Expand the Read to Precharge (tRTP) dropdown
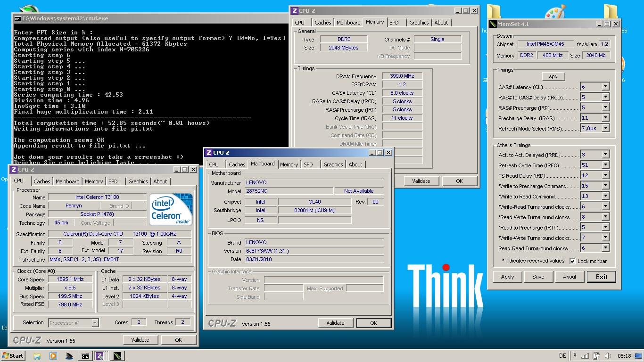 click(605, 227)
